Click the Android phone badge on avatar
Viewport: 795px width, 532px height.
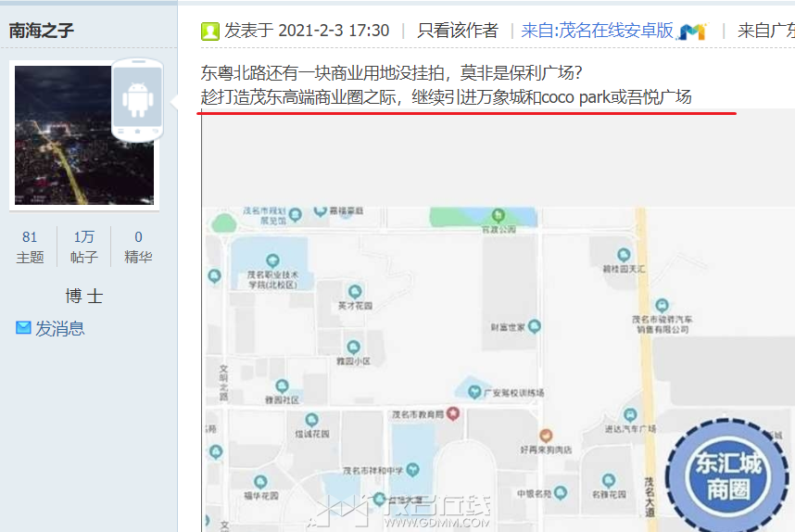tap(137, 99)
